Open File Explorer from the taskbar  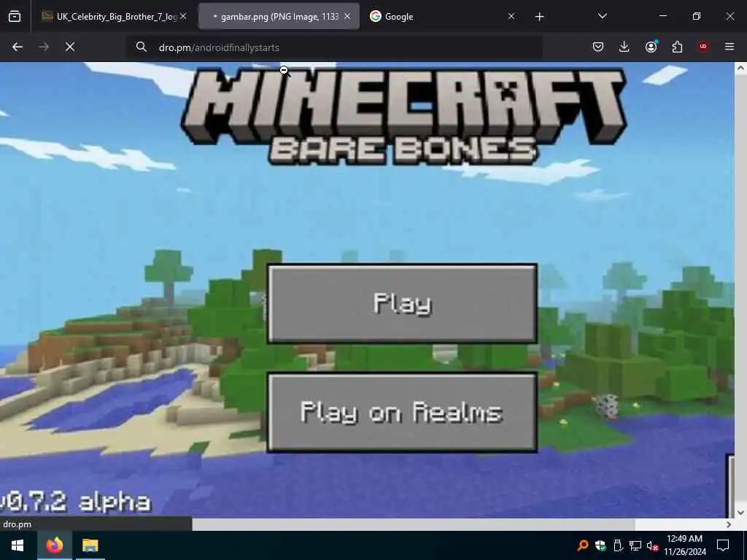coord(90,545)
